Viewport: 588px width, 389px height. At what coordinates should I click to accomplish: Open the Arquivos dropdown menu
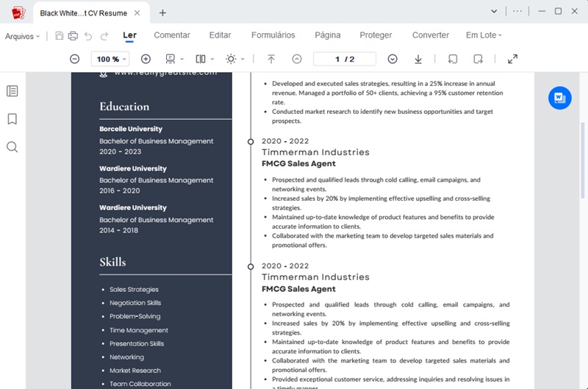pos(22,36)
